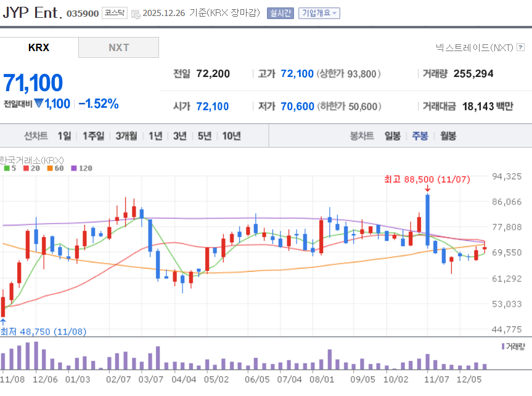532x396 pixels.
Task: Show the 1년 line chart
Action: (155, 136)
